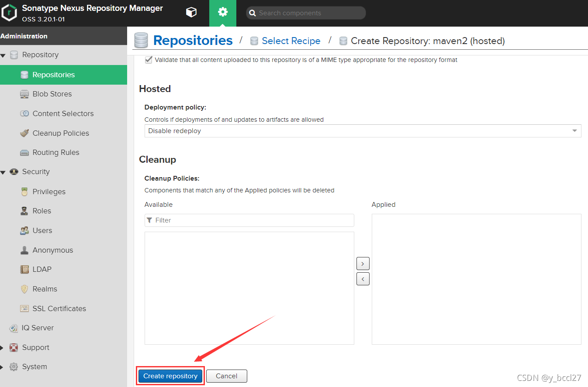The height and width of the screenshot is (387, 588).
Task: Move selected policy to Applied
Action: (x=363, y=264)
